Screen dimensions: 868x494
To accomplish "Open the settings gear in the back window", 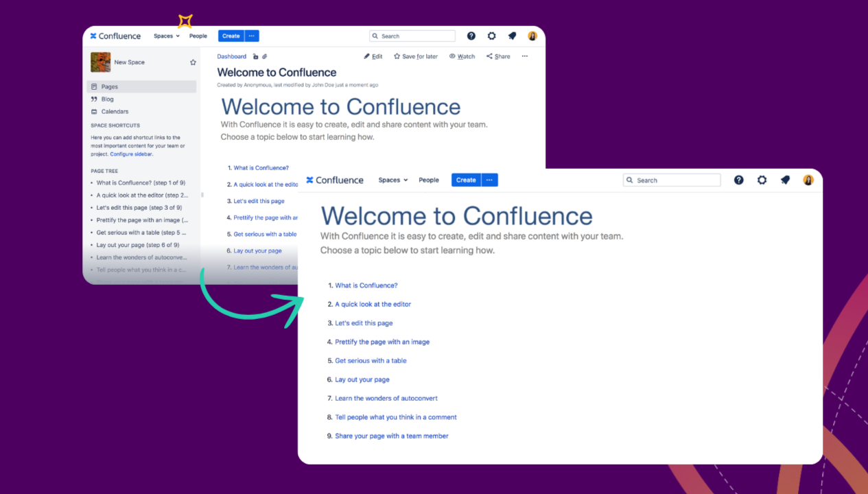I will 491,36.
